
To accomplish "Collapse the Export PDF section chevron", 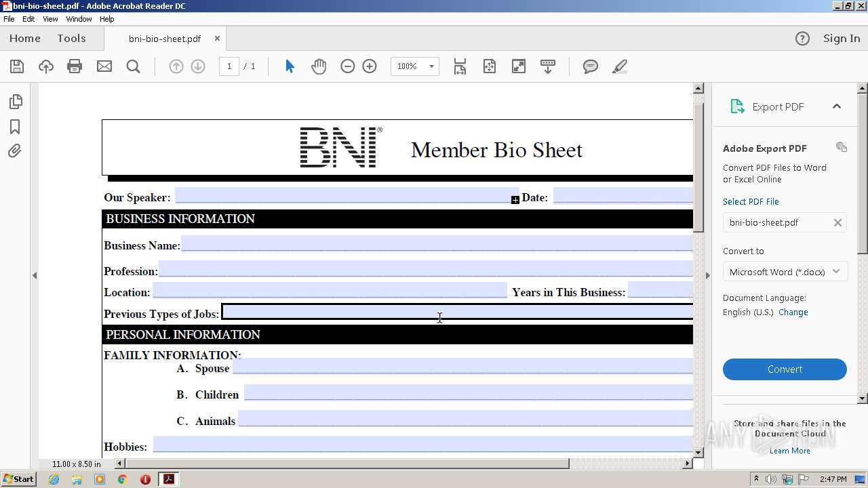I will pos(836,106).
